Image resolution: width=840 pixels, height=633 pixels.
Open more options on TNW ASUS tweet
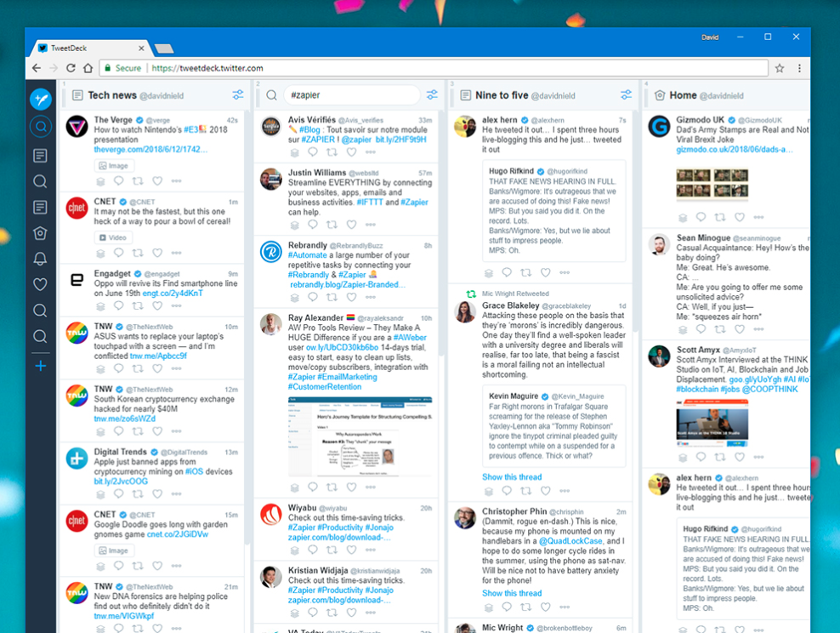tap(176, 368)
